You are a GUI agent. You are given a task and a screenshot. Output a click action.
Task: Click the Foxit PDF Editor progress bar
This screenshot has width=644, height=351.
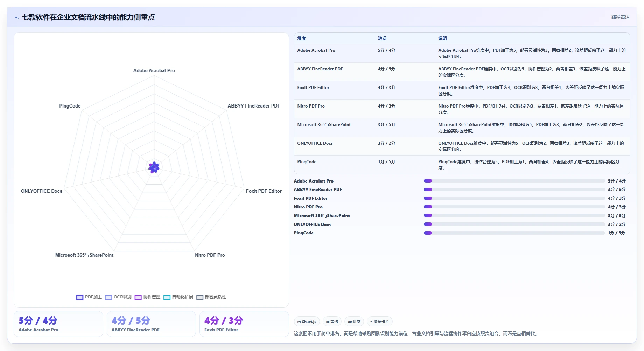click(x=514, y=198)
